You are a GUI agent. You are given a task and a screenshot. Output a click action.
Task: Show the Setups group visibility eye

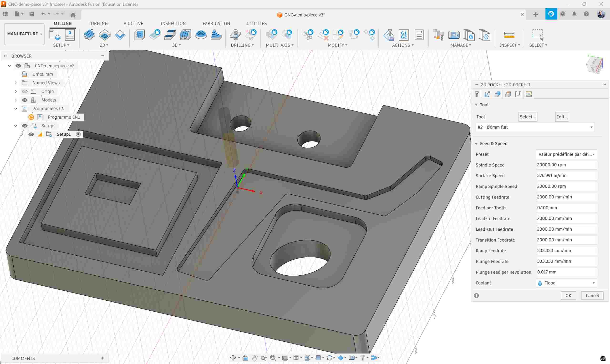[x=25, y=125]
